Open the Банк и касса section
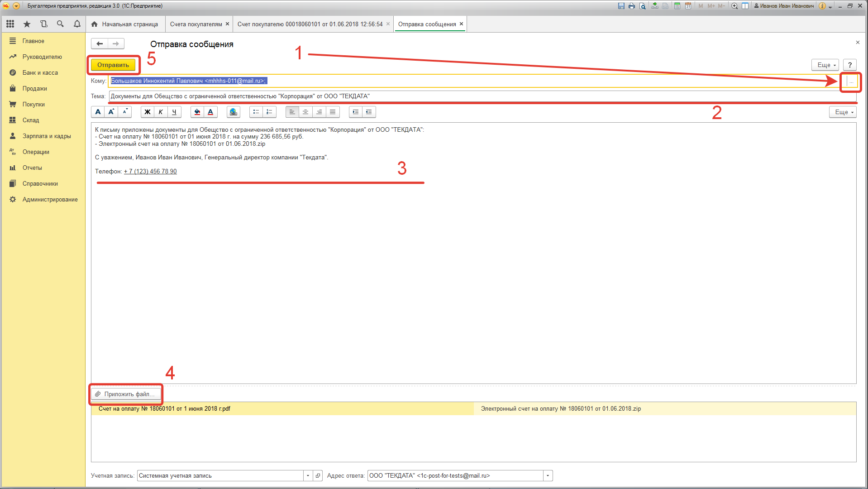Image resolution: width=868 pixels, height=489 pixels. [x=40, y=72]
